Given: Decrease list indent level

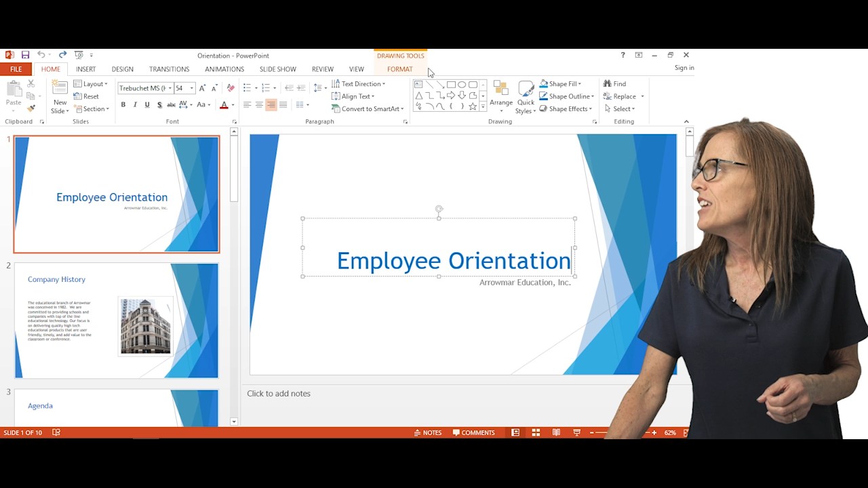Looking at the screenshot, I should point(289,88).
